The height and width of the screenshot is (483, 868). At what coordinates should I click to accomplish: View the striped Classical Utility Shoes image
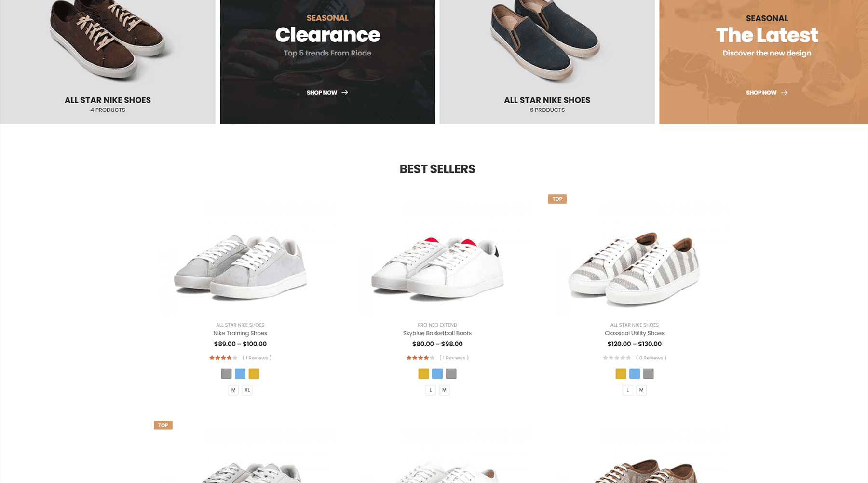[635, 269]
